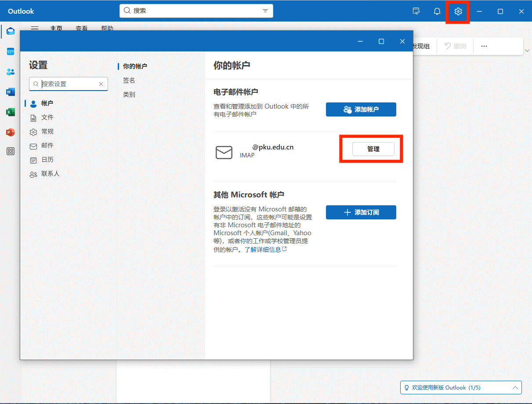The width and height of the screenshot is (532, 404).
Task: Open the 了解详细信息 link
Action: click(266, 249)
